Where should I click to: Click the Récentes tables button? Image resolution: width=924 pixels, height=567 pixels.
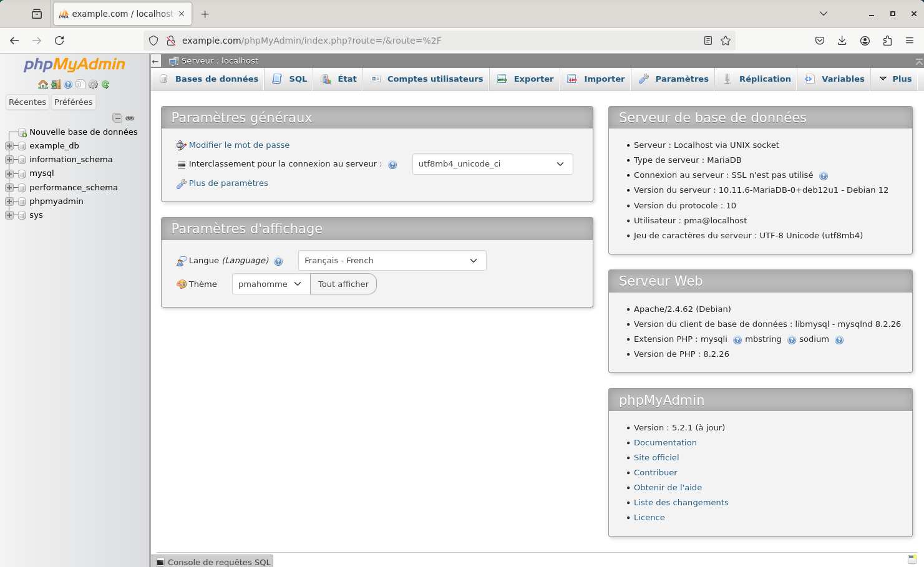coord(27,102)
